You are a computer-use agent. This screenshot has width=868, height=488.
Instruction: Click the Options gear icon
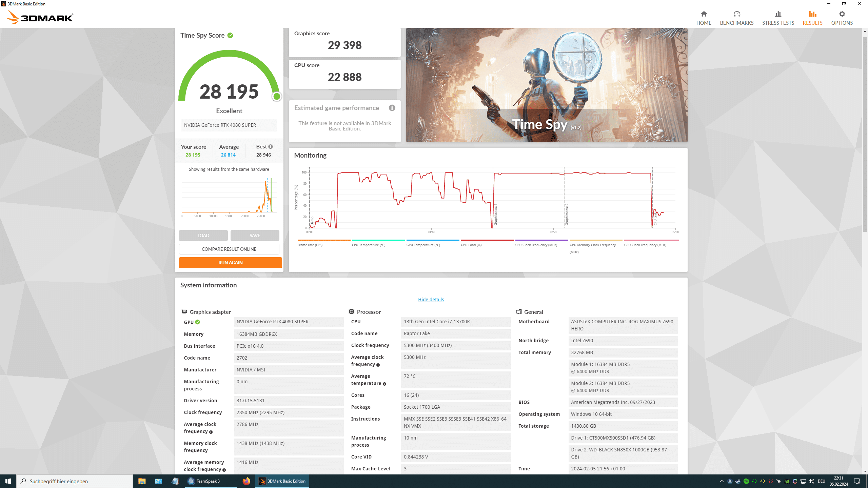pos(842,14)
